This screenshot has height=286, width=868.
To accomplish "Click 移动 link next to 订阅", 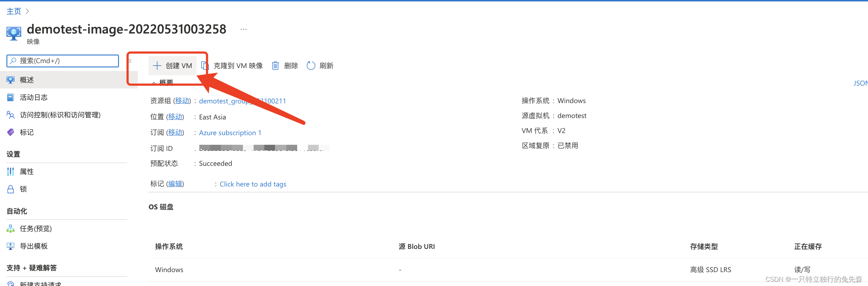I will 175,133.
